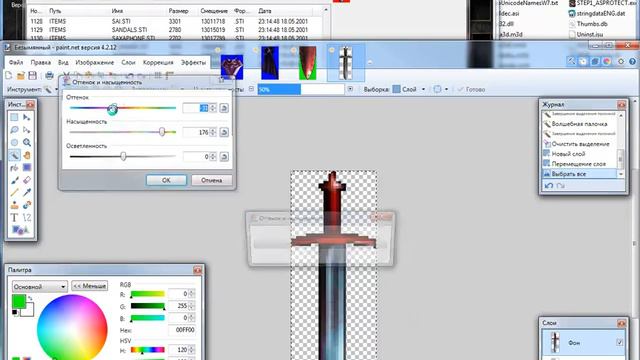
Task: Select the Line/Curve tool
Action: (27, 218)
